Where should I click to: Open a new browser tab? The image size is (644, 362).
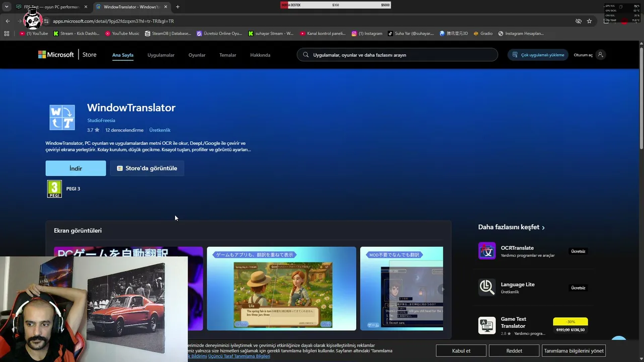(178, 7)
